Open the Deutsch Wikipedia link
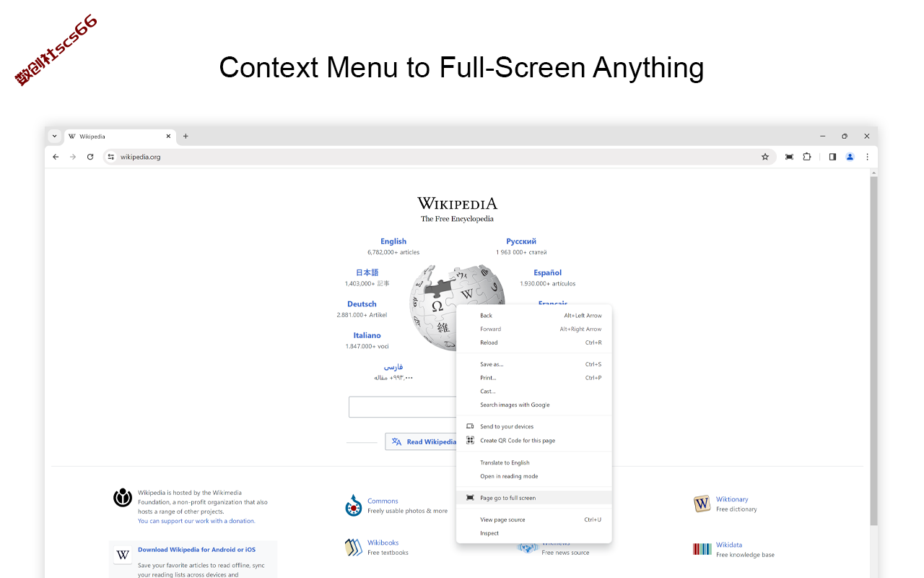This screenshot has width=924, height=578. 362,304
